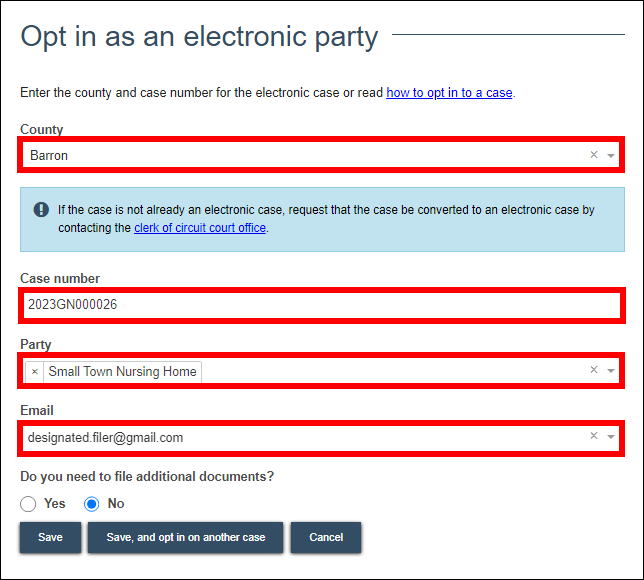644x580 pixels.
Task: Open the clerk of circuit court office link
Action: click(200, 228)
